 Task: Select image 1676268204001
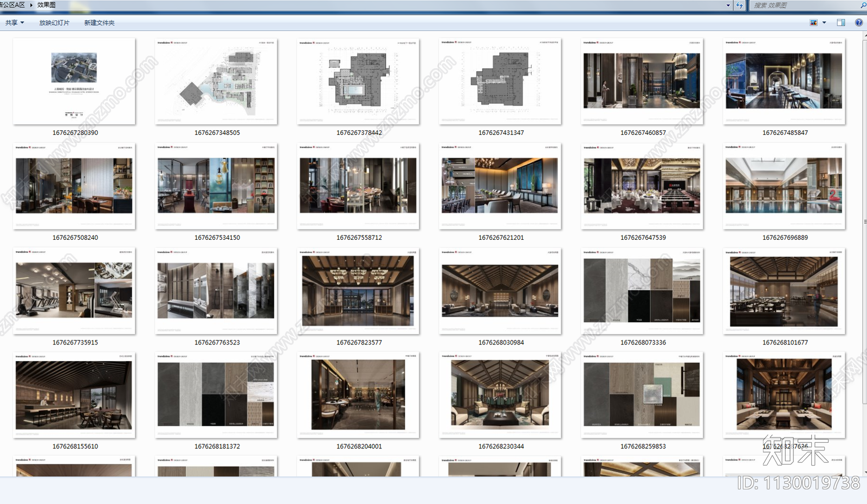pyautogui.click(x=358, y=396)
